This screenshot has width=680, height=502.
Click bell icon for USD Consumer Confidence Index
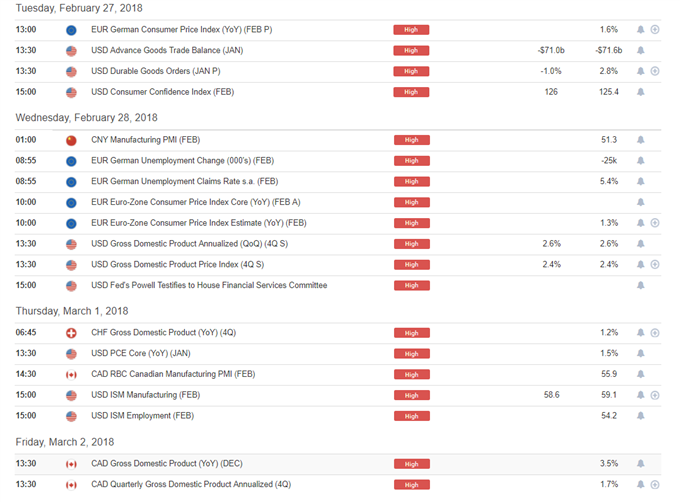(x=641, y=92)
